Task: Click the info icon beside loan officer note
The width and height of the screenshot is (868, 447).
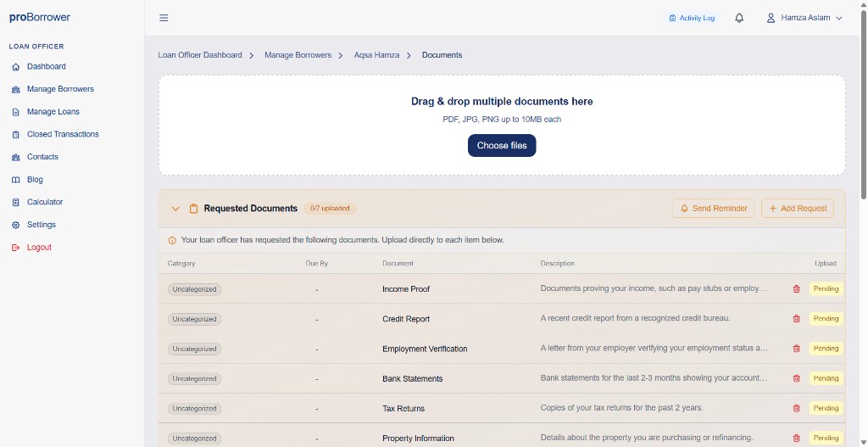Action: click(x=171, y=240)
